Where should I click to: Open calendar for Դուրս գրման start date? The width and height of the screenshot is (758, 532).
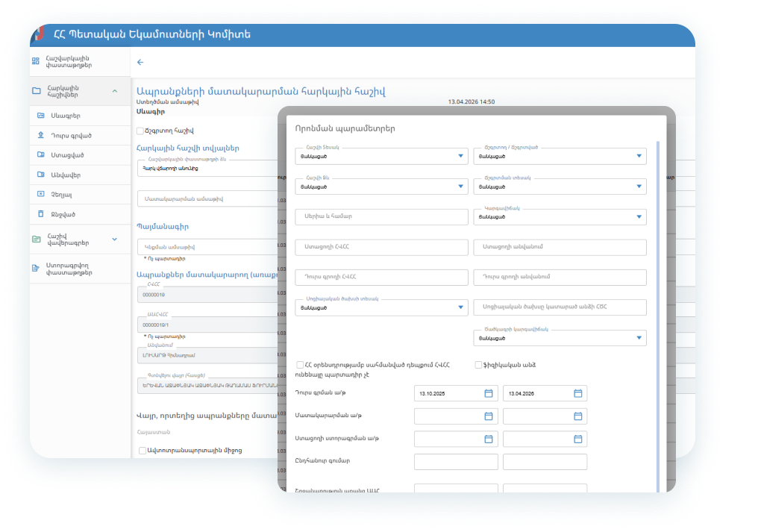click(x=489, y=393)
